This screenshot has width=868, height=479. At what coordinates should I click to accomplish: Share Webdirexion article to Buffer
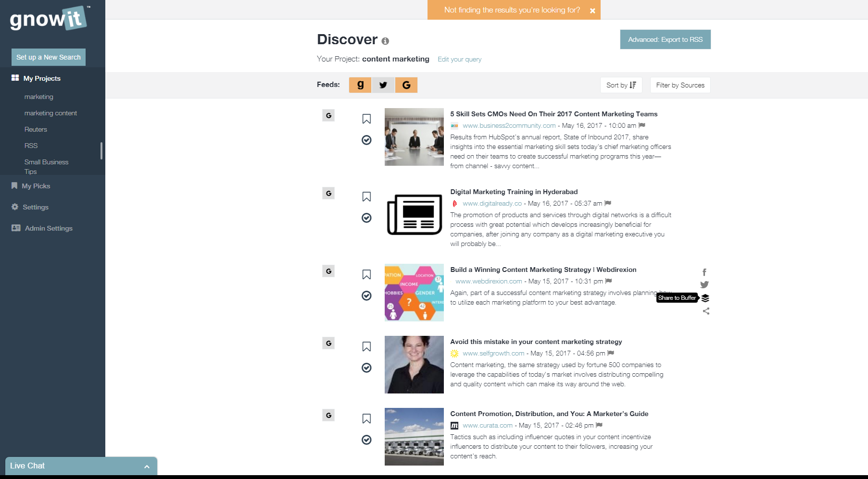705,298
